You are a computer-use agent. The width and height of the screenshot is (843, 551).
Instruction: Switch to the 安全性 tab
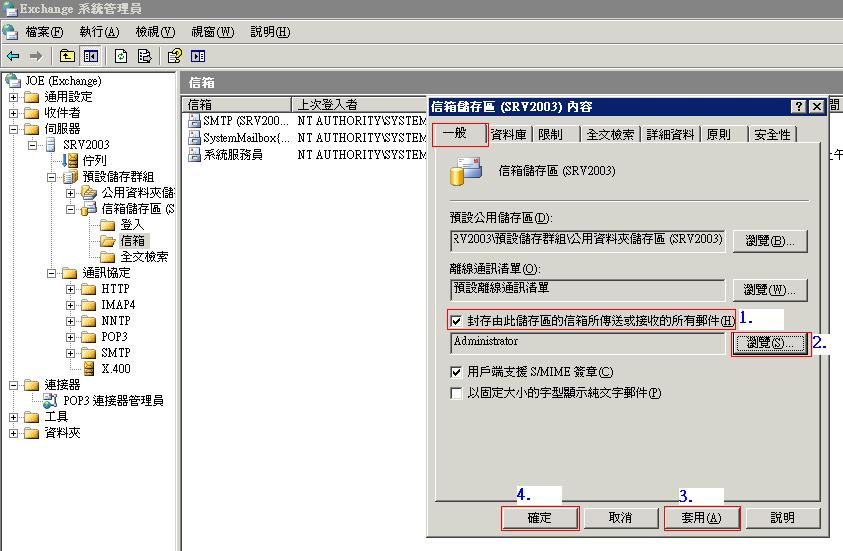(x=773, y=134)
